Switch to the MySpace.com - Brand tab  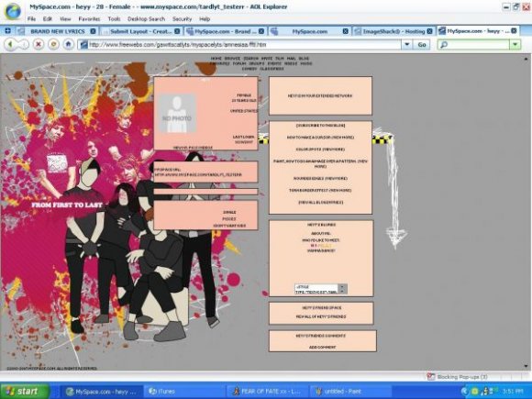pos(226,31)
